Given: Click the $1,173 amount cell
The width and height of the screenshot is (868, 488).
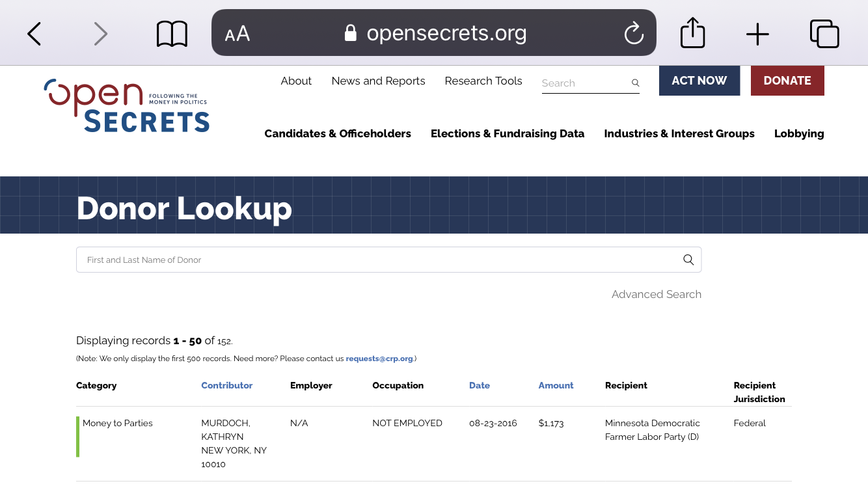Looking at the screenshot, I should pyautogui.click(x=551, y=423).
